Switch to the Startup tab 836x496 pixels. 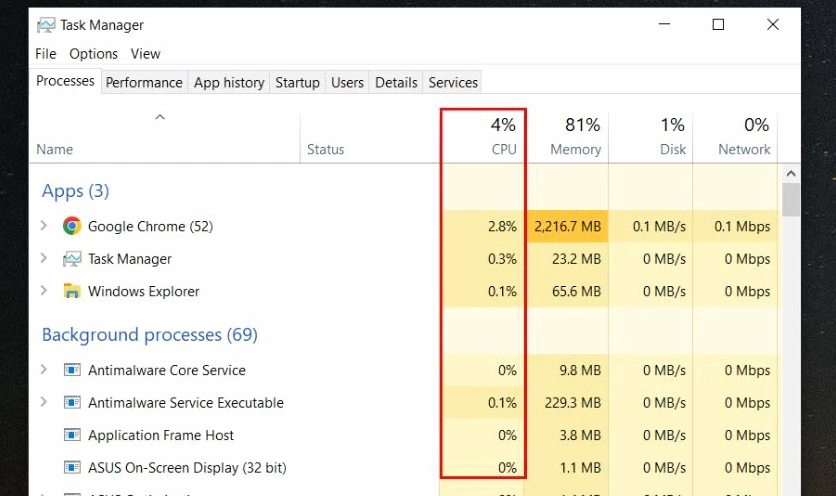coord(297,83)
